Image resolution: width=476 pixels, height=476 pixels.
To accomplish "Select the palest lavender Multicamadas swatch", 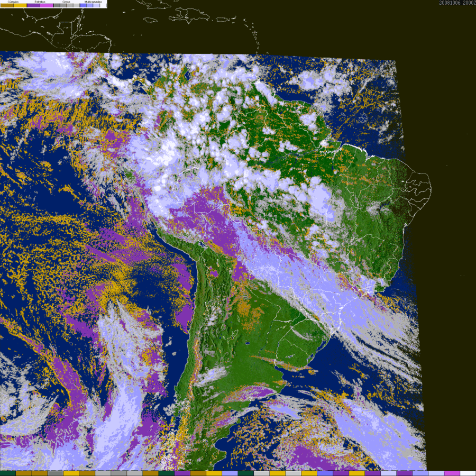I will click(x=96, y=5).
